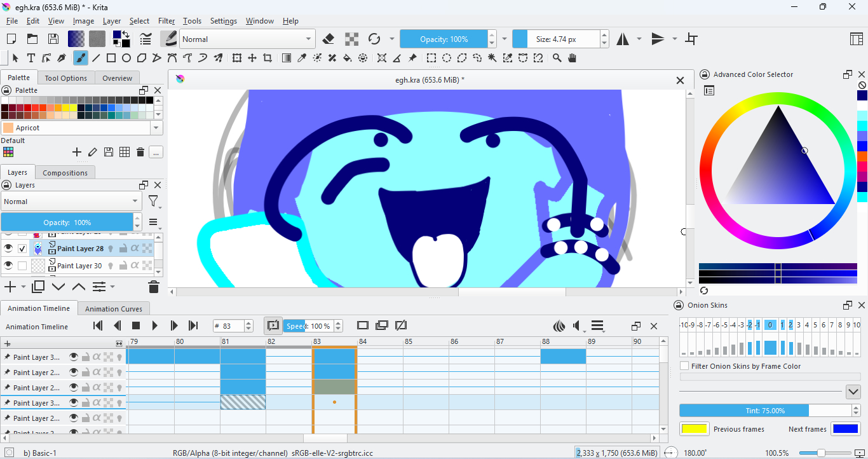Viewport: 868px width, 459px height.
Task: Toggle eraser mode in toolbar
Action: pyautogui.click(x=329, y=39)
